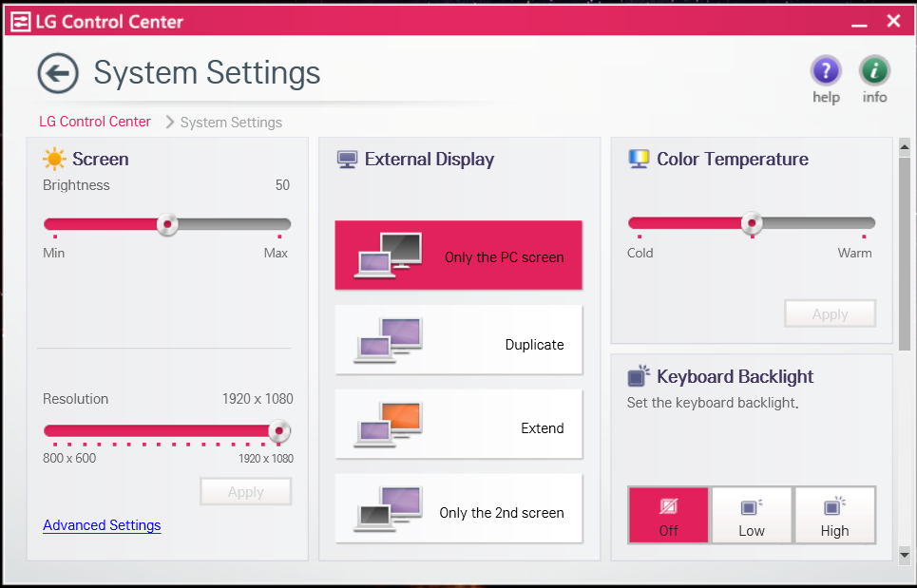Open the green info icon
917x588 pixels.
coord(874,70)
